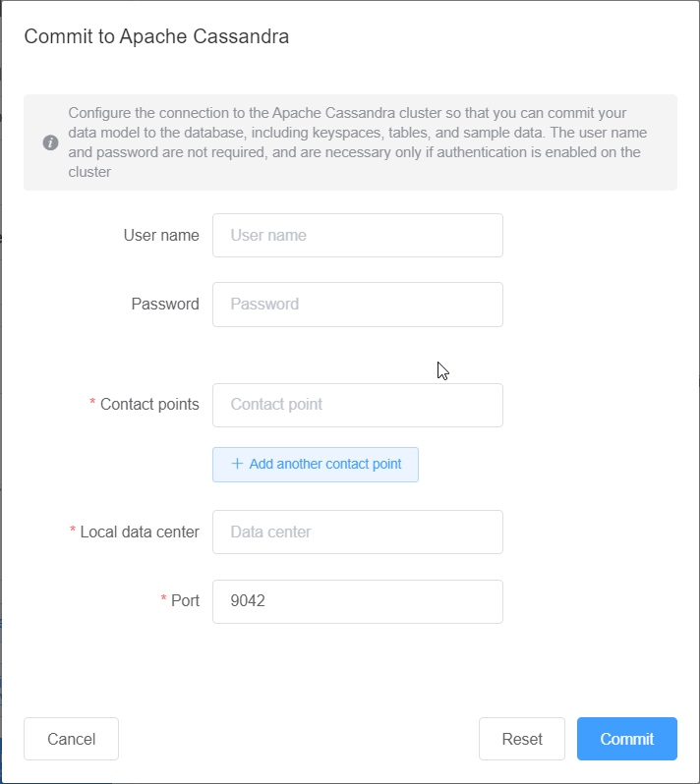This screenshot has height=784, width=700.
Task: Click the Data center input field
Action: point(357,532)
